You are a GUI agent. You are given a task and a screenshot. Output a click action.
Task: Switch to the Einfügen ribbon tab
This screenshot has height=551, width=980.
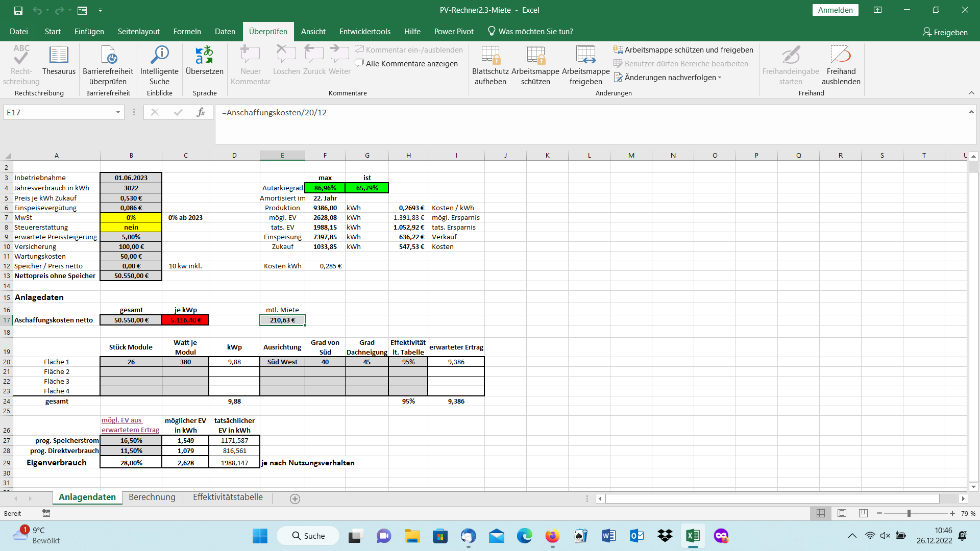point(89,32)
